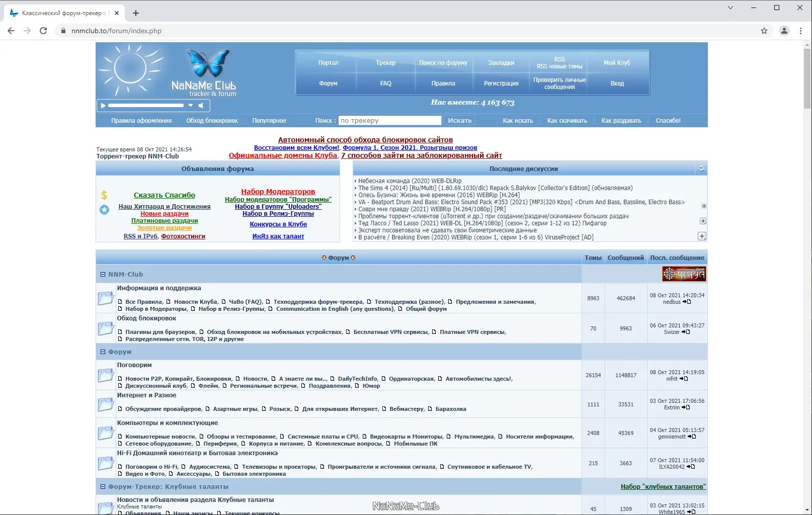The width and height of the screenshot is (812, 515).
Task: Open the audio player dropdown arrow
Action: coord(191,106)
